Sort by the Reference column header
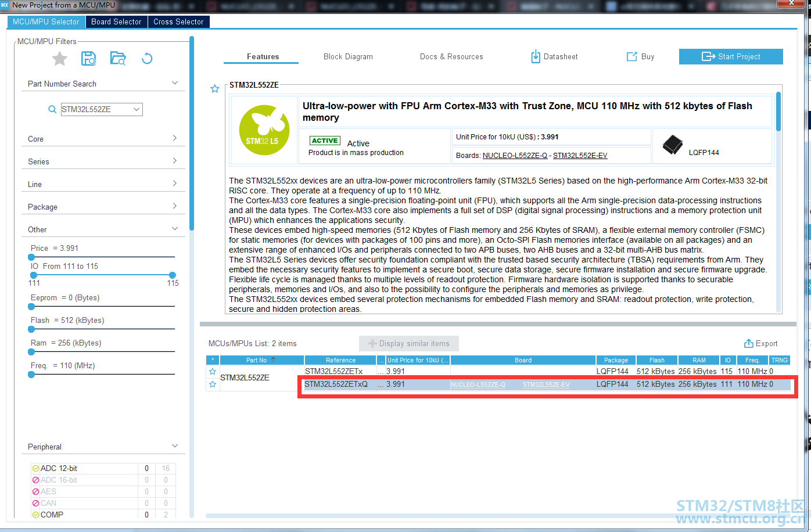The width and height of the screenshot is (811, 532). tap(340, 360)
